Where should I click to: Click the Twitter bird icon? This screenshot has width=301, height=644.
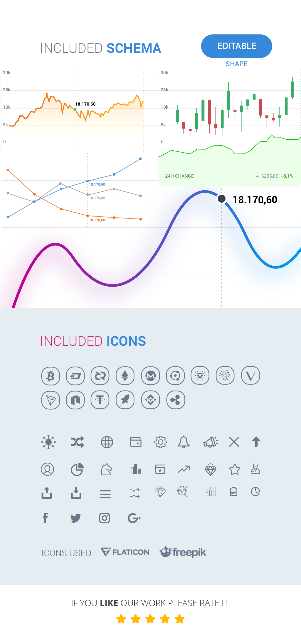(75, 518)
